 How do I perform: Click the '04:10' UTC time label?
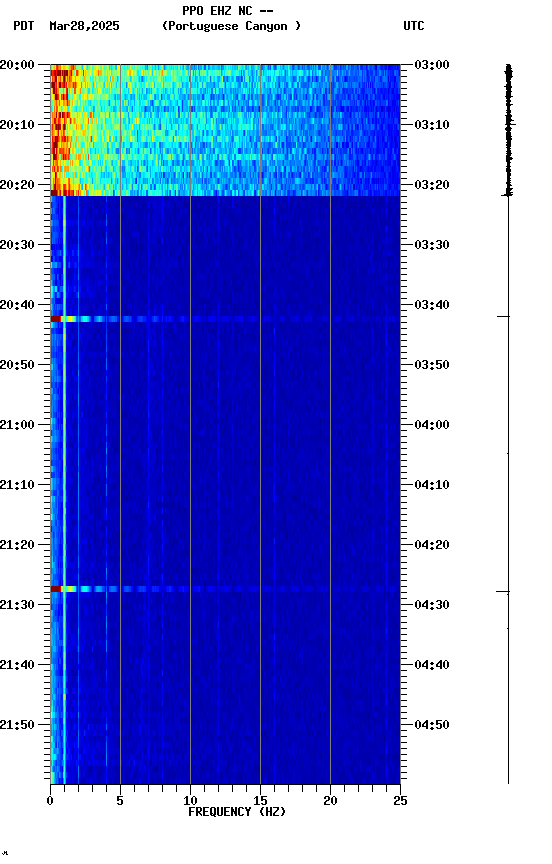pos(432,485)
